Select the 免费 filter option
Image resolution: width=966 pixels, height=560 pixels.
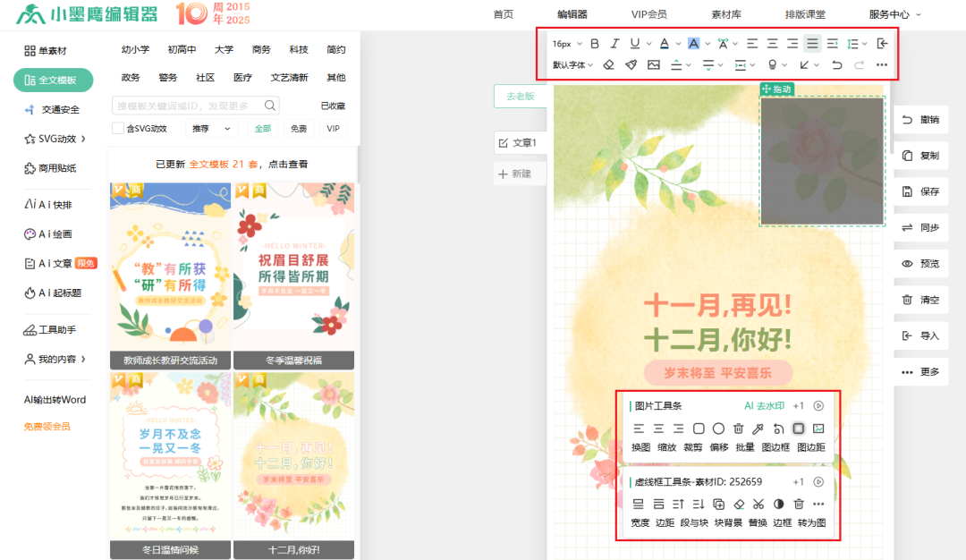tap(299, 128)
